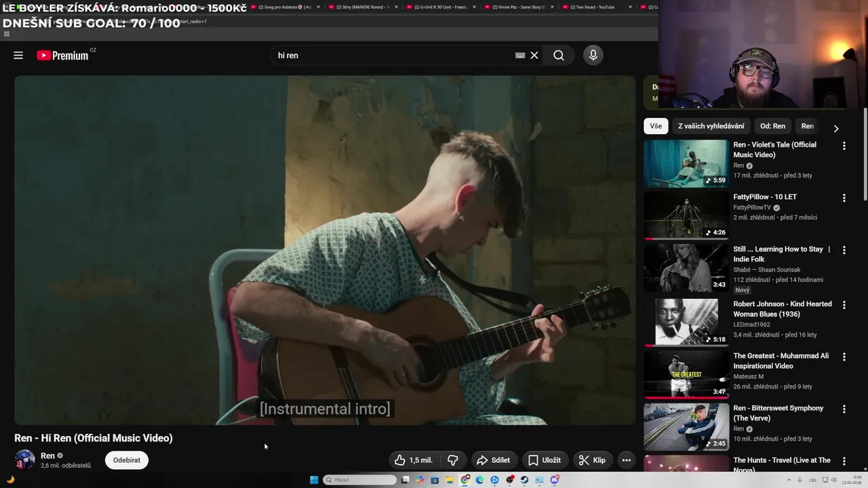
Task: Switch to Chrome on the taskbar
Action: (465, 480)
